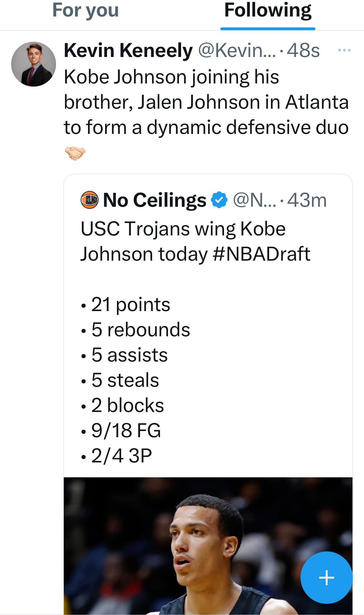Screen dimensions: 364x615
Task: Click the blue verified checkmark badge
Action: [x=220, y=200]
